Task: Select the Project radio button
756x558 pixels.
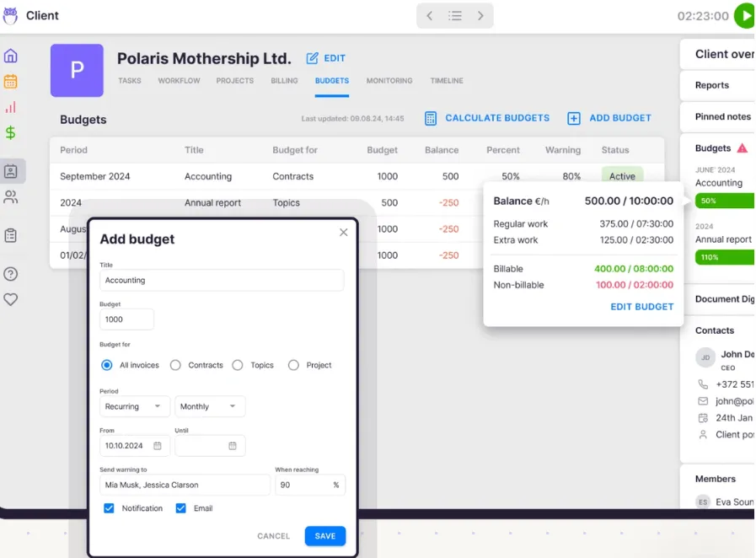Action: (x=293, y=365)
